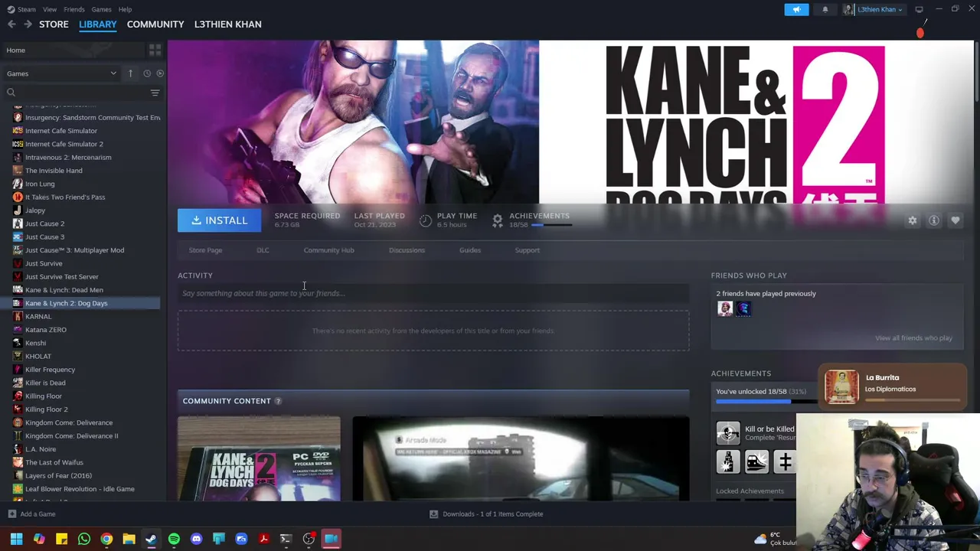Open the Store Page link

click(205, 250)
